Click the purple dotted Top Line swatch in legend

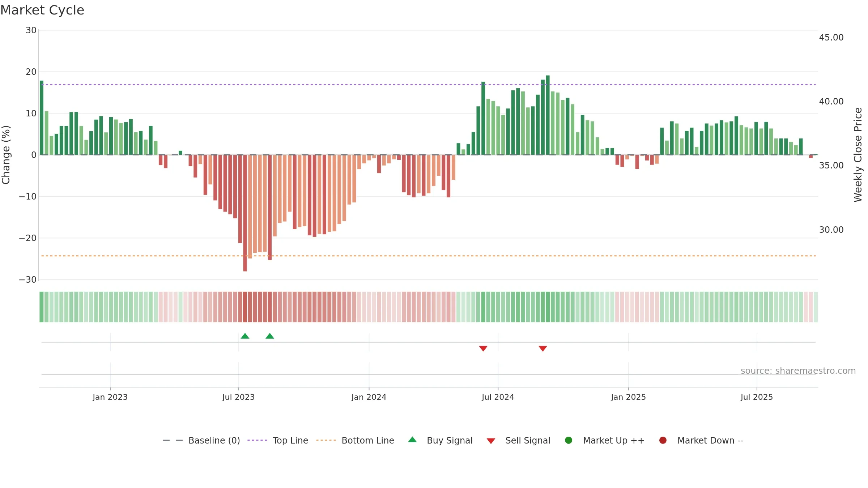tap(257, 440)
